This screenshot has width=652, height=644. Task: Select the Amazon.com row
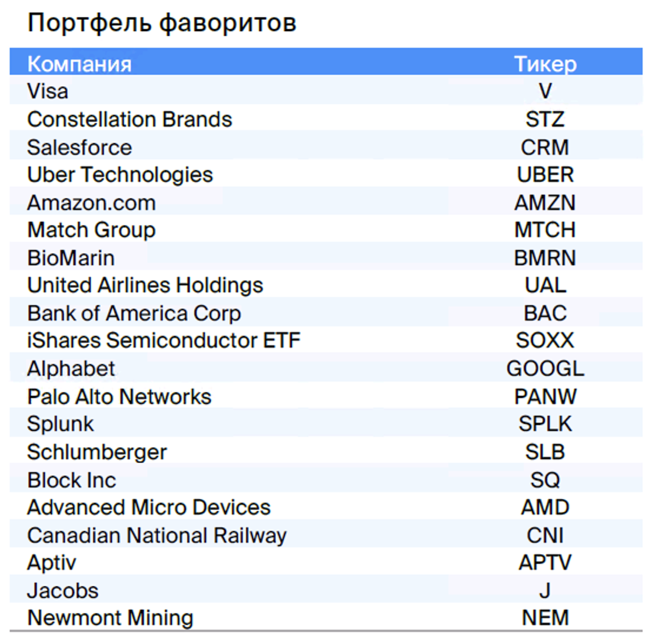(x=326, y=202)
